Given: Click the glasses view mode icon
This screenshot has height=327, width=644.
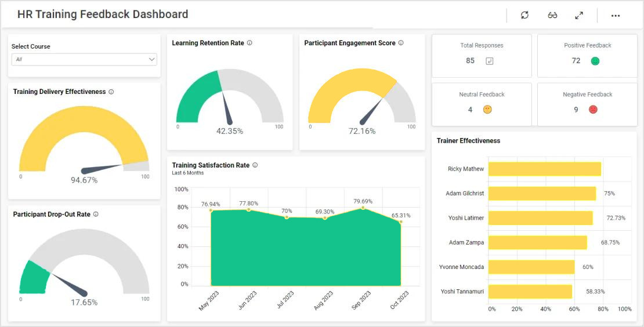Looking at the screenshot, I should tap(552, 16).
